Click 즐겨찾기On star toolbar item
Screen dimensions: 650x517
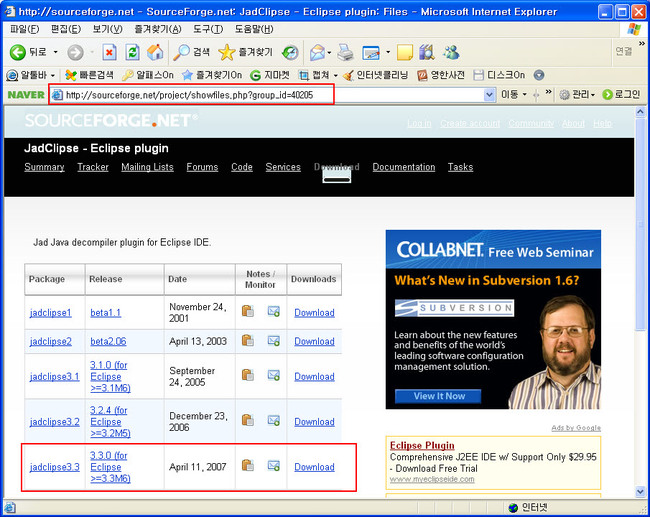212,75
